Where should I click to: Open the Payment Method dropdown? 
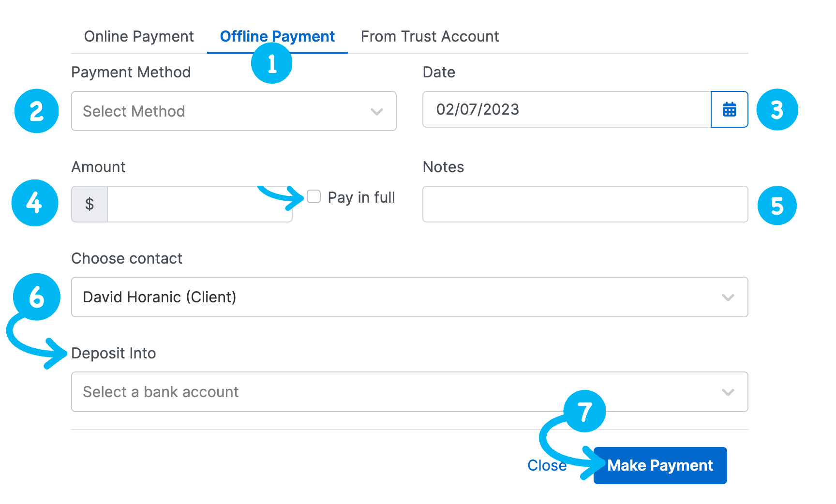pos(234,111)
